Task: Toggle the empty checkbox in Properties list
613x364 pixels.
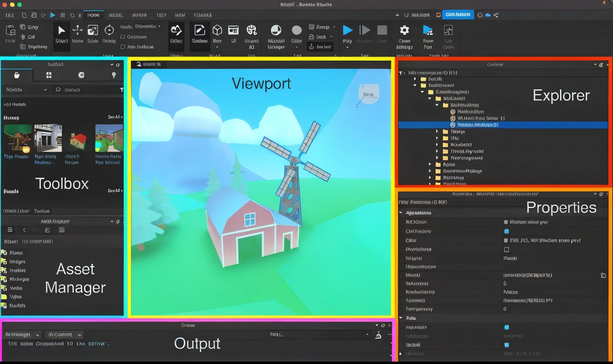Action: pyautogui.click(x=506, y=249)
